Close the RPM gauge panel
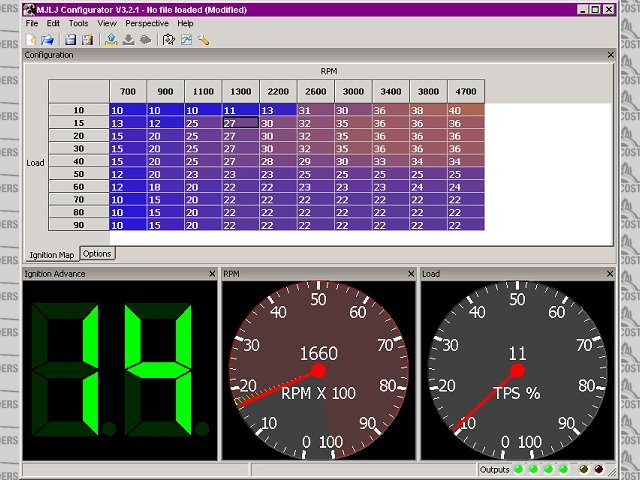 point(411,274)
